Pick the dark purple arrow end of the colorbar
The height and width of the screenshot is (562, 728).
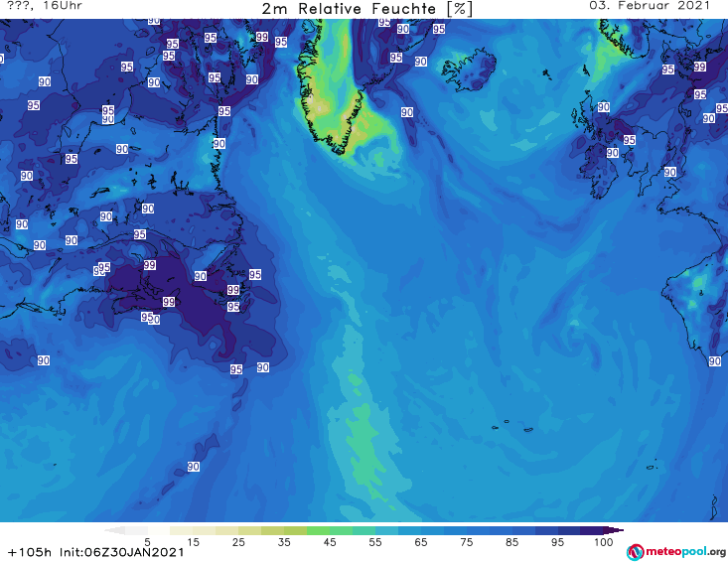click(614, 530)
